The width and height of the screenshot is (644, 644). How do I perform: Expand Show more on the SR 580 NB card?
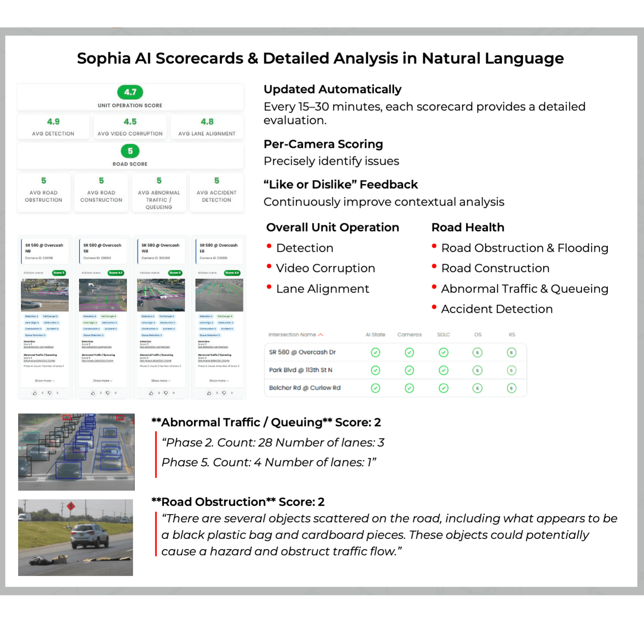click(x=43, y=381)
